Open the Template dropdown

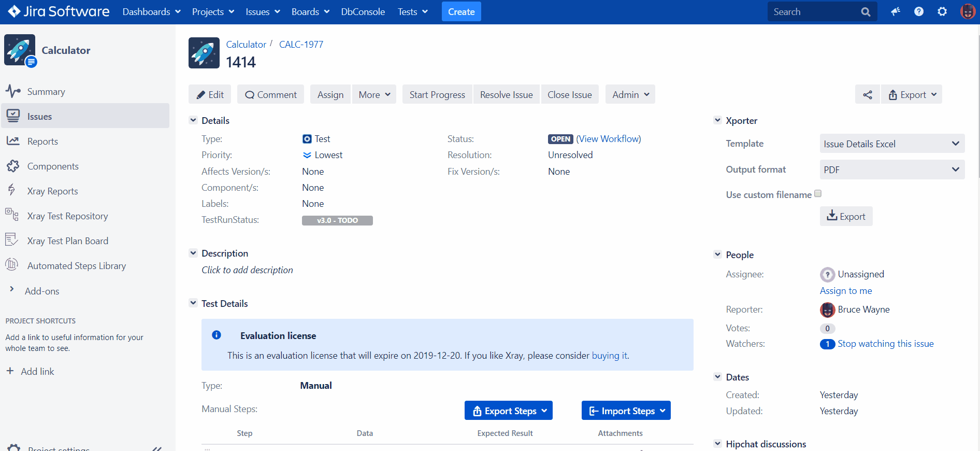tap(891, 144)
